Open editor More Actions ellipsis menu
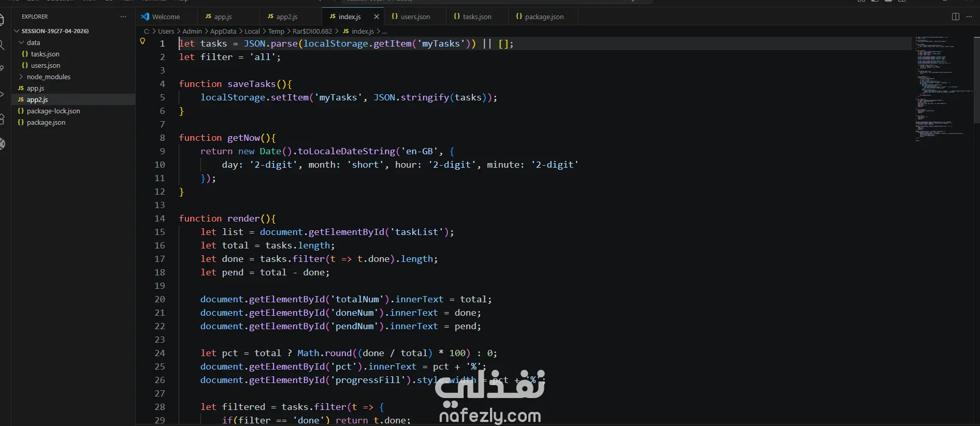 [x=969, y=17]
